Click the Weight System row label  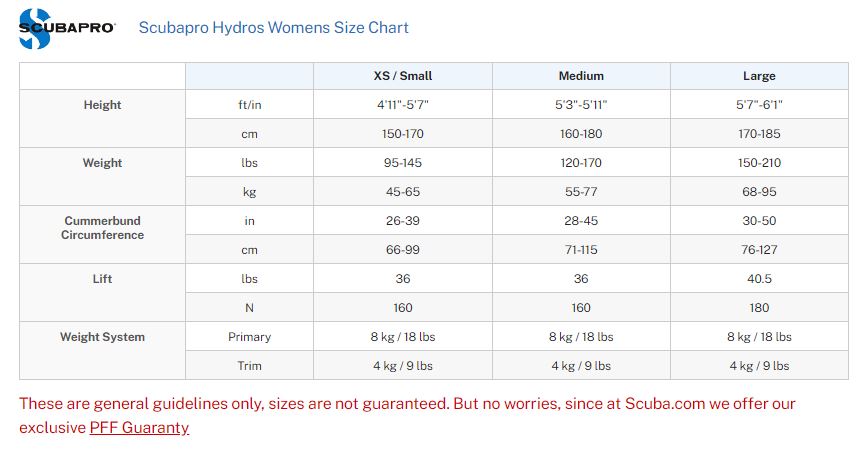[x=102, y=337]
